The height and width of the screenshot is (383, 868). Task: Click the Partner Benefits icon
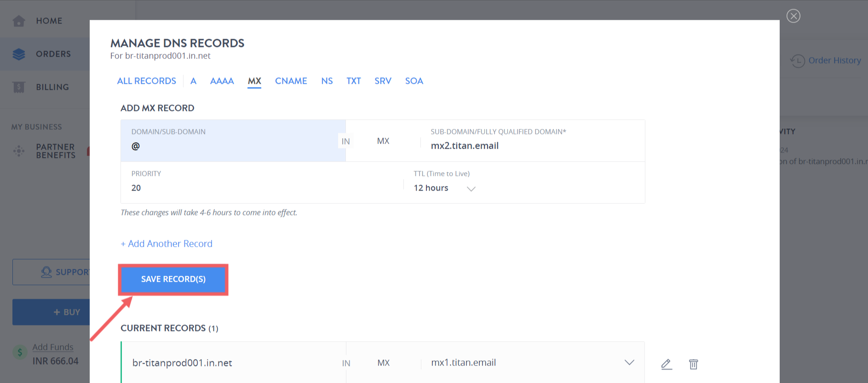pos(19,151)
